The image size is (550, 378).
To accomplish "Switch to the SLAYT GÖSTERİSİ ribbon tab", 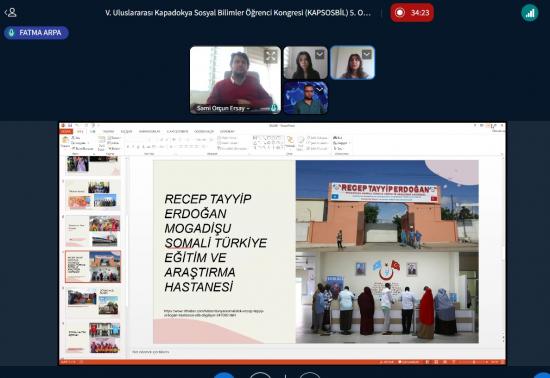I will pyautogui.click(x=177, y=131).
